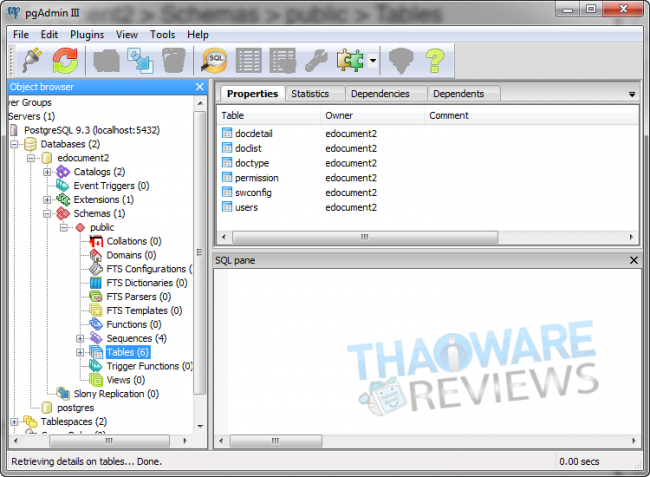
Task: Collapse the Schemas (1) node
Action: (x=47, y=213)
